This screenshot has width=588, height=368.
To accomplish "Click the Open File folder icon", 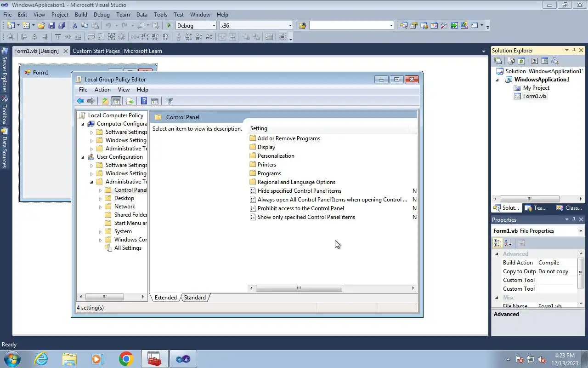I will tap(41, 26).
